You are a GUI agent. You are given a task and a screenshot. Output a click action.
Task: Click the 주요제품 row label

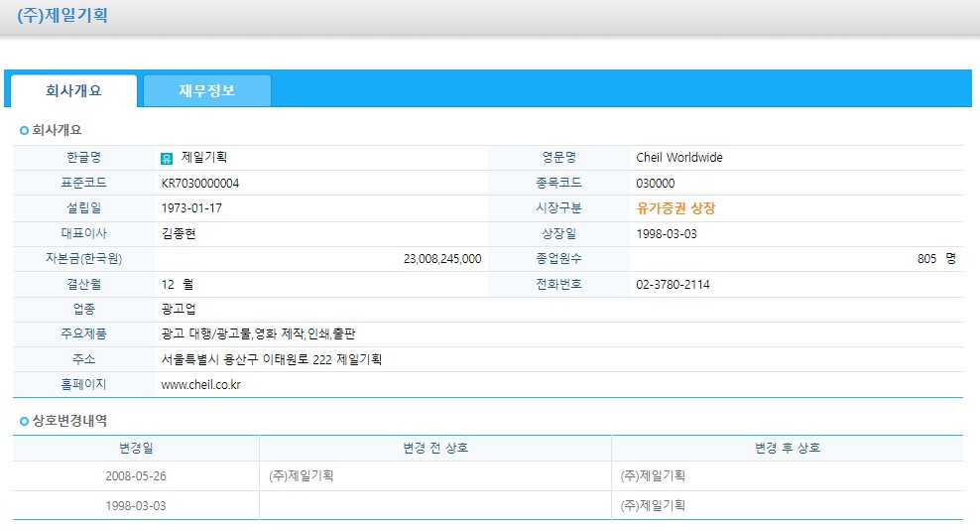83,334
